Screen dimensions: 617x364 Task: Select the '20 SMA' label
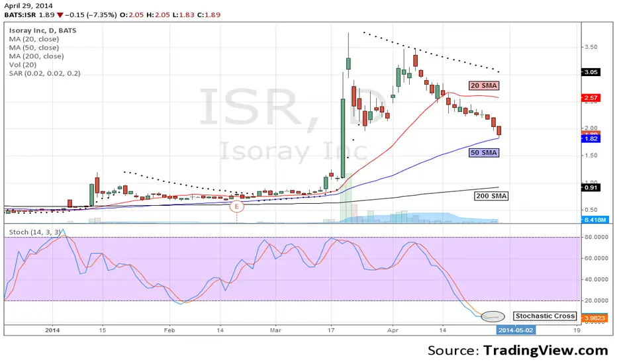point(484,85)
